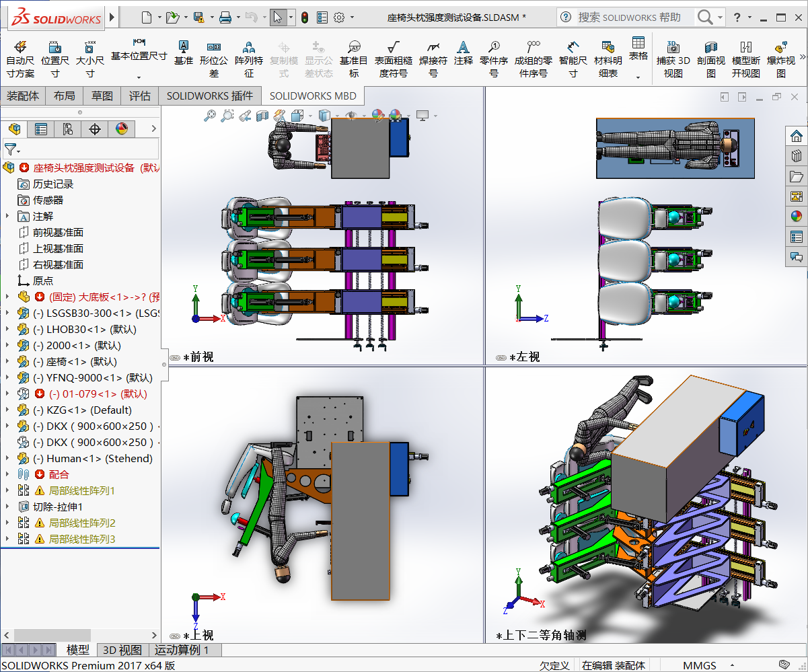The height and width of the screenshot is (672, 808).
Task: Click the 爆炸视图 (Exploded View) tool
Action: coord(781,59)
